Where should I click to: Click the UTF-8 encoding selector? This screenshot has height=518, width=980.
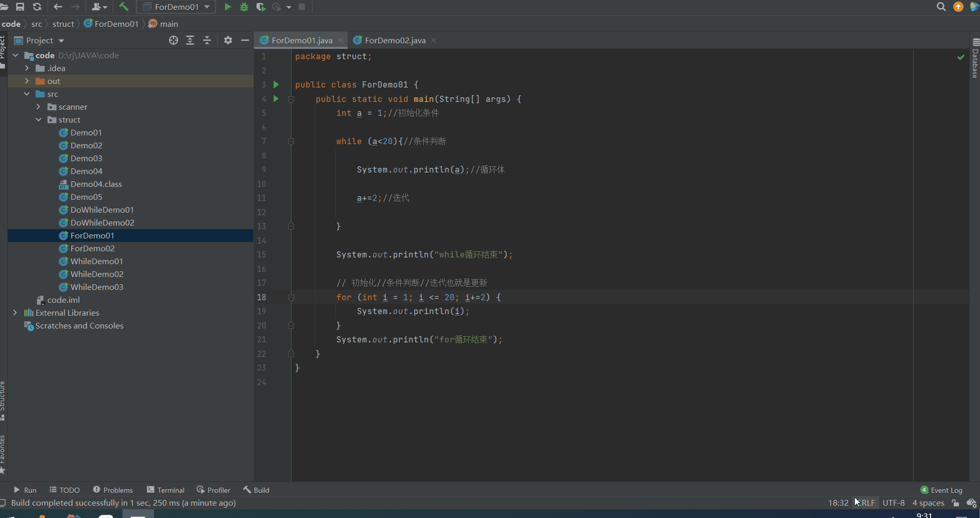[893, 503]
